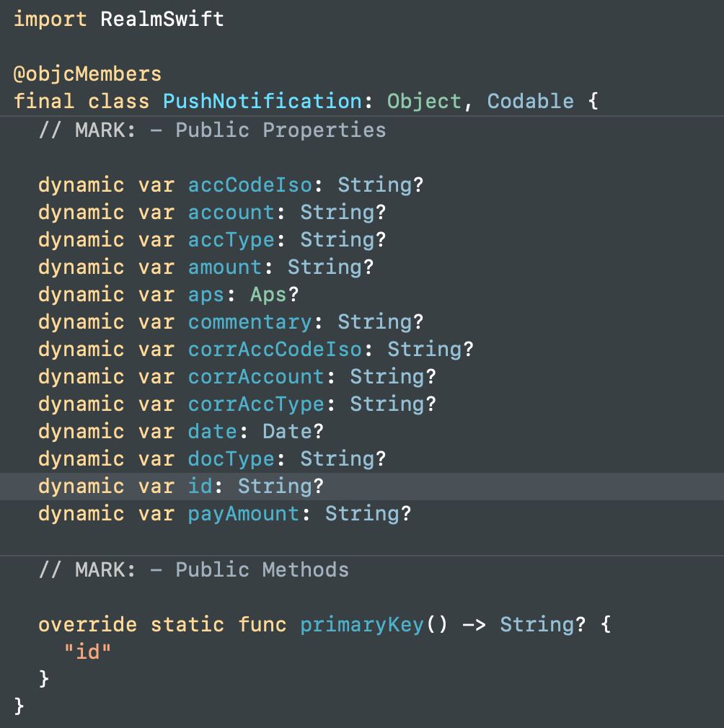The height and width of the screenshot is (728, 724).
Task: Click the String type on the payAmount line
Action: point(362,514)
